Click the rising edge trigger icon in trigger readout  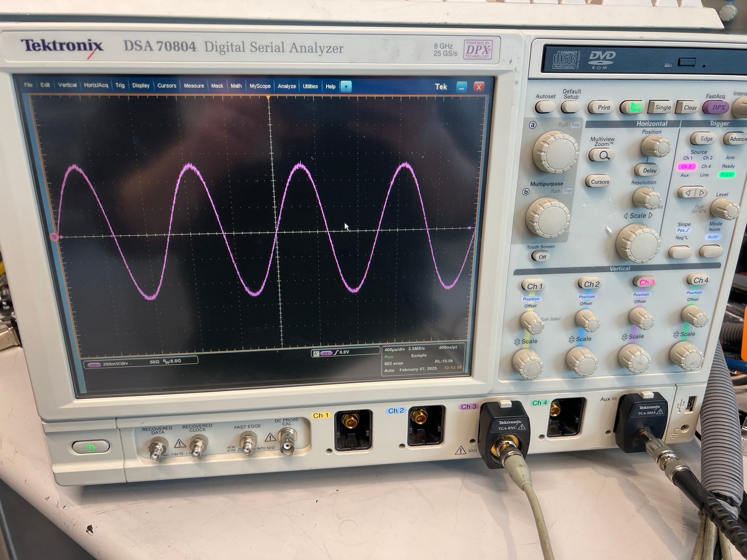[x=336, y=352]
